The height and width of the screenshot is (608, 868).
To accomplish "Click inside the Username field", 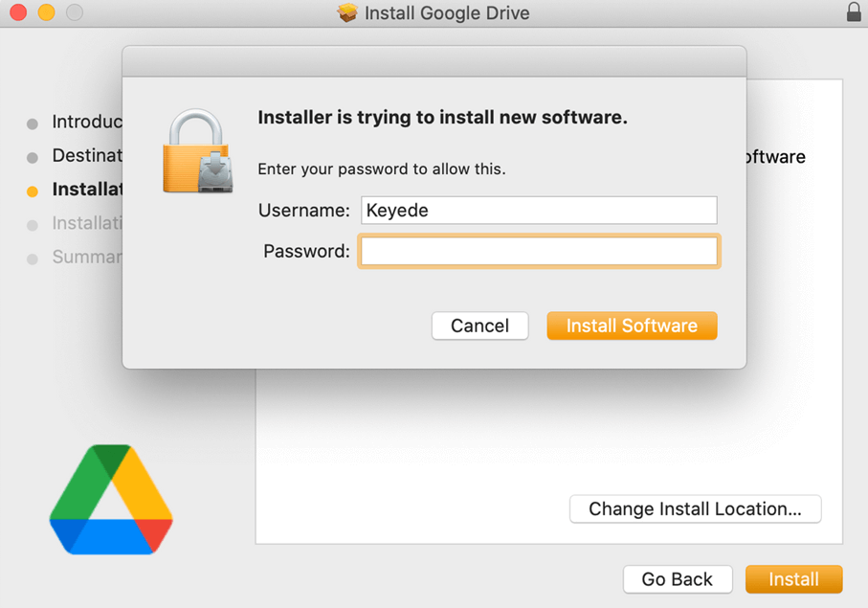I will click(538, 210).
